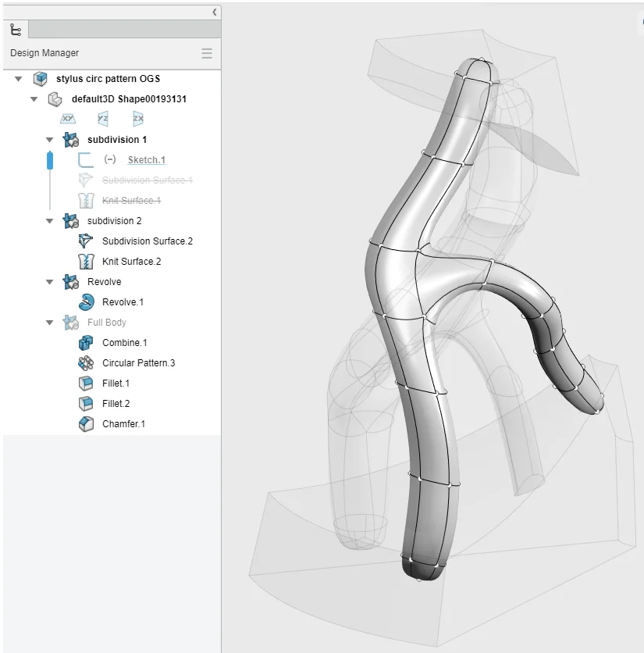Select 'Subdivision Surface.2' in tree

[148, 241]
